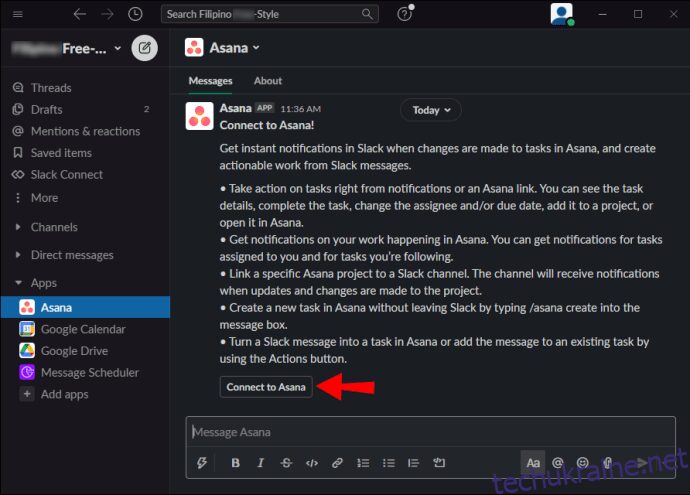Toggle bulleted list formatting
The width and height of the screenshot is (690, 495).
389,463
